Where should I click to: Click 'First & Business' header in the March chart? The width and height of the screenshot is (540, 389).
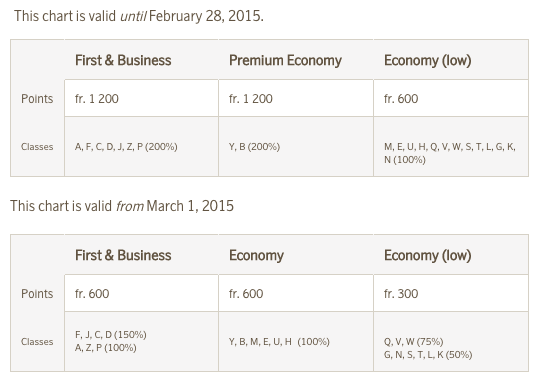click(x=123, y=255)
